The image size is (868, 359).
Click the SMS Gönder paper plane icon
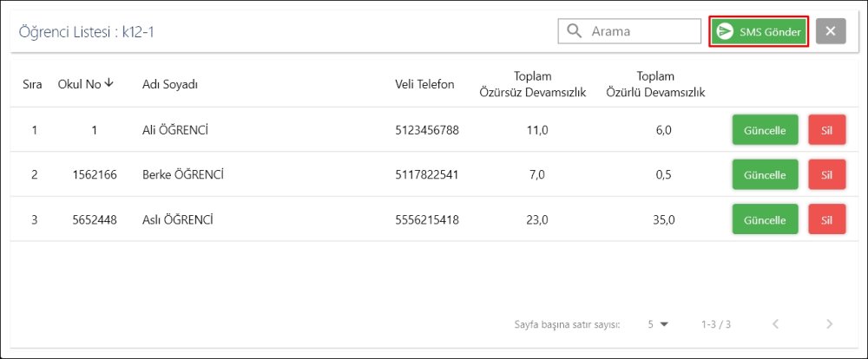724,32
